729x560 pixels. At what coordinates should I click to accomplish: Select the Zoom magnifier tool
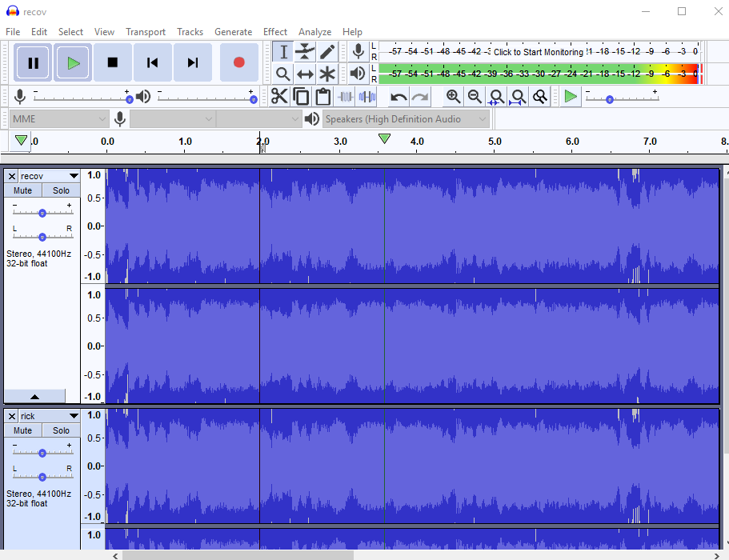(283, 74)
